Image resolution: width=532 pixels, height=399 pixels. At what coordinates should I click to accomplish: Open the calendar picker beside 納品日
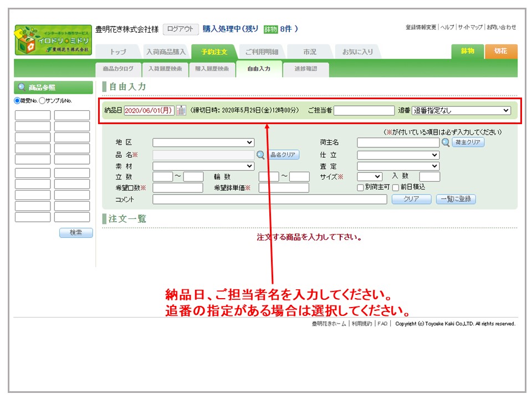click(x=181, y=110)
